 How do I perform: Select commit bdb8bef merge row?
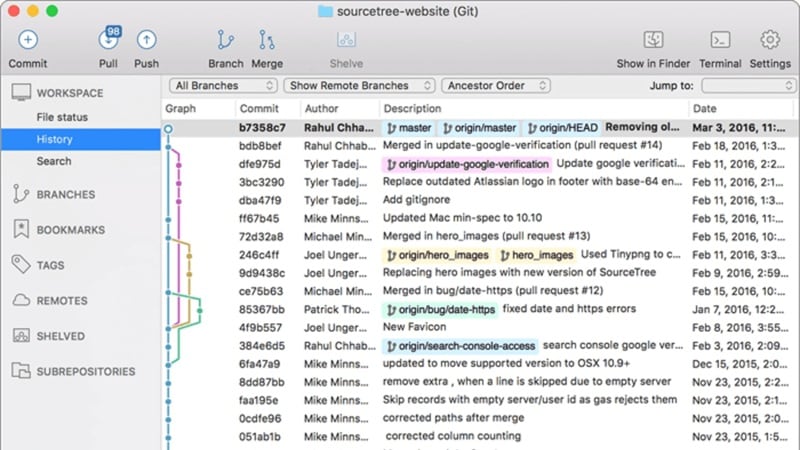tap(480, 146)
